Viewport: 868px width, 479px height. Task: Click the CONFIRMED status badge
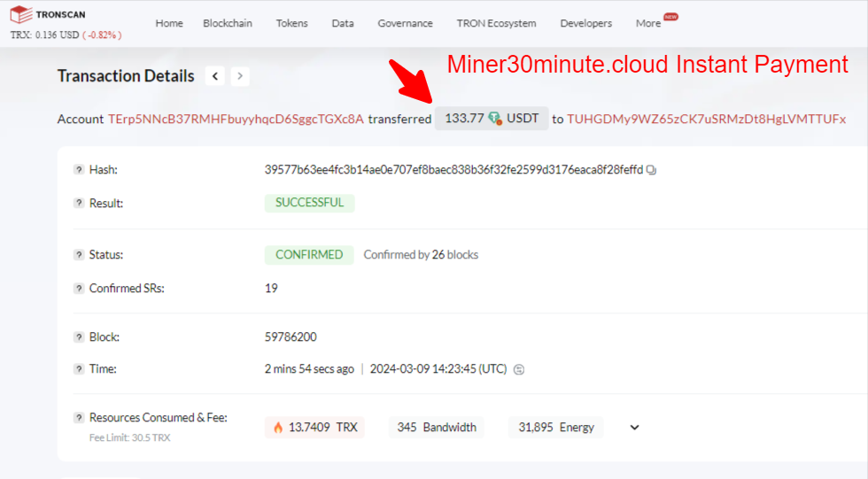[309, 254]
